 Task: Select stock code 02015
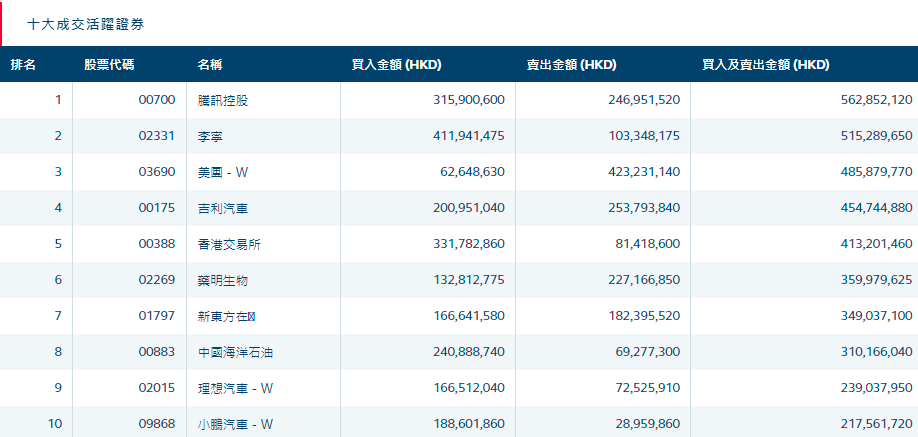pyautogui.click(x=157, y=388)
